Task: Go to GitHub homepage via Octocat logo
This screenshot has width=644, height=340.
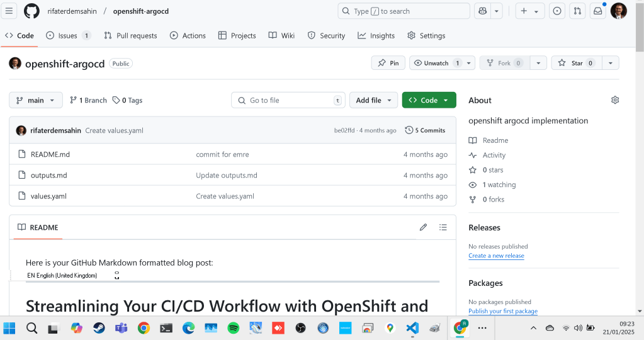Action: (31, 11)
